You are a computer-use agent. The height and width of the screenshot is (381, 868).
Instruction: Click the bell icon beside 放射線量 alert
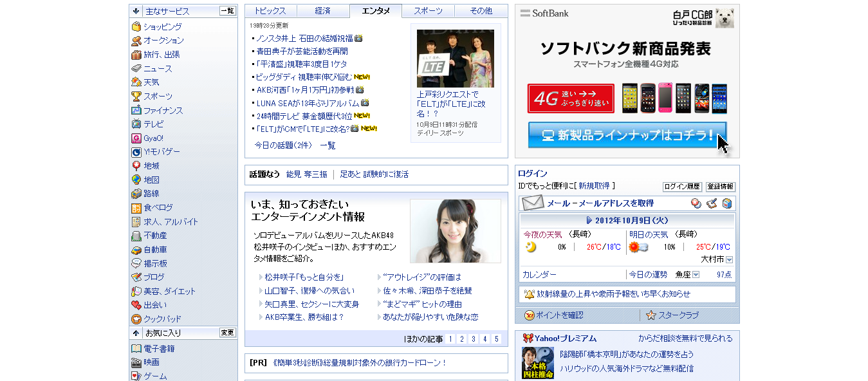click(x=529, y=294)
